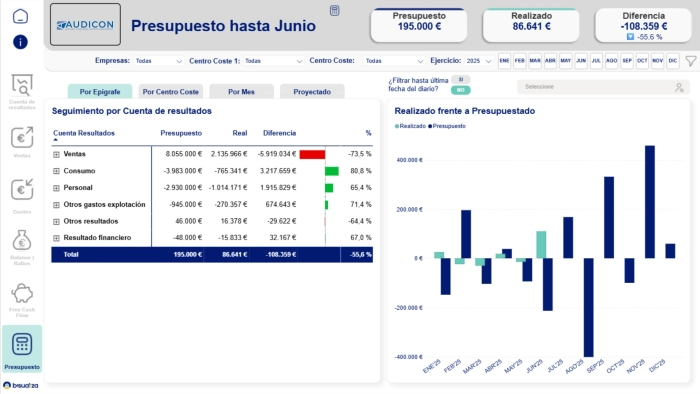The height and width of the screenshot is (394, 700).
Task: Open the Empresas dropdown
Action: pos(158,61)
